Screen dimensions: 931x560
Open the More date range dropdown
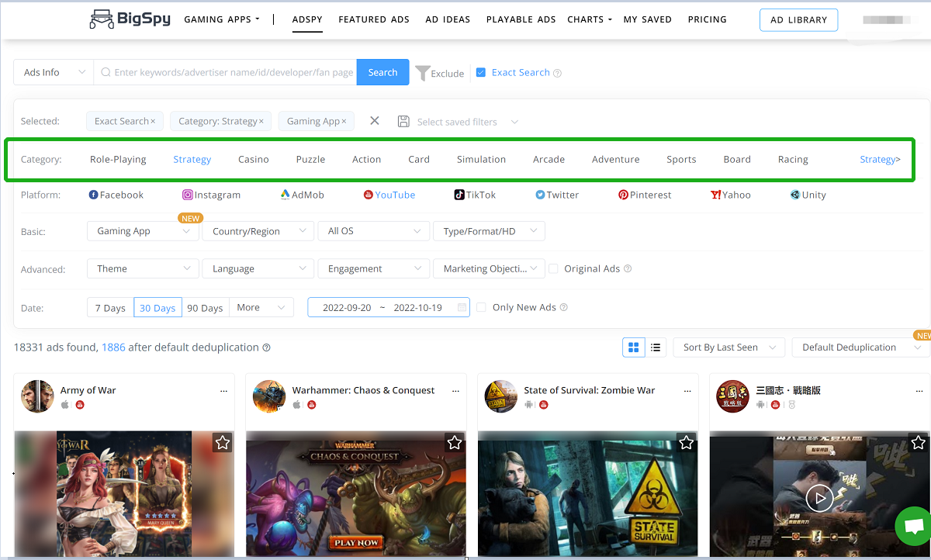[x=261, y=308]
